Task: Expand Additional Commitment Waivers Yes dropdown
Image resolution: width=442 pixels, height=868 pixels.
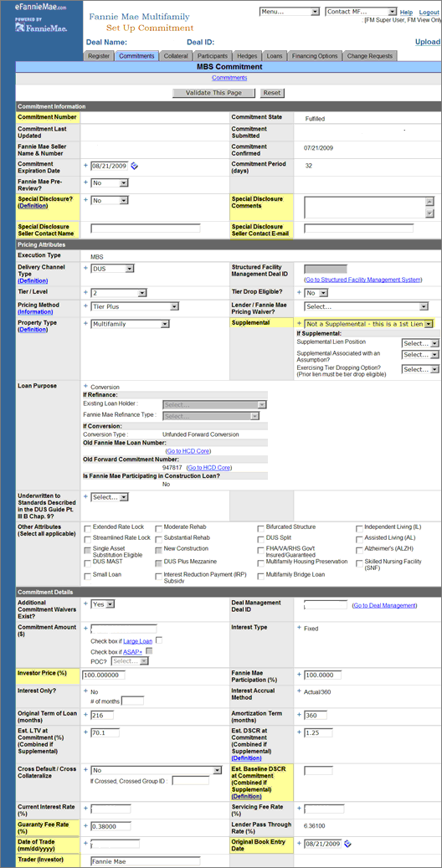Action: [x=102, y=604]
